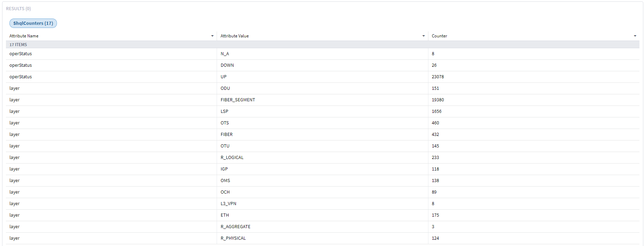The height and width of the screenshot is (246, 644).
Task: Click the L3_VPN attribute value
Action: (x=228, y=204)
